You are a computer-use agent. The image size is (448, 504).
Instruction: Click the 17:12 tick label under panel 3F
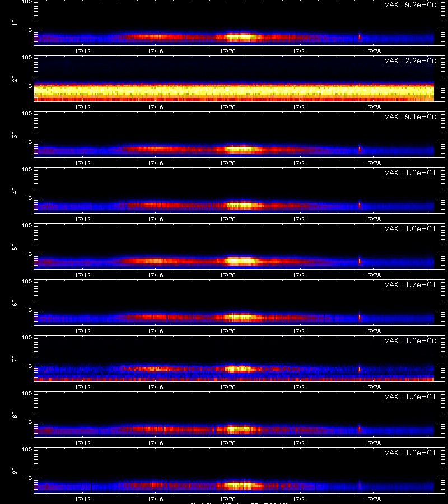[x=82, y=163]
